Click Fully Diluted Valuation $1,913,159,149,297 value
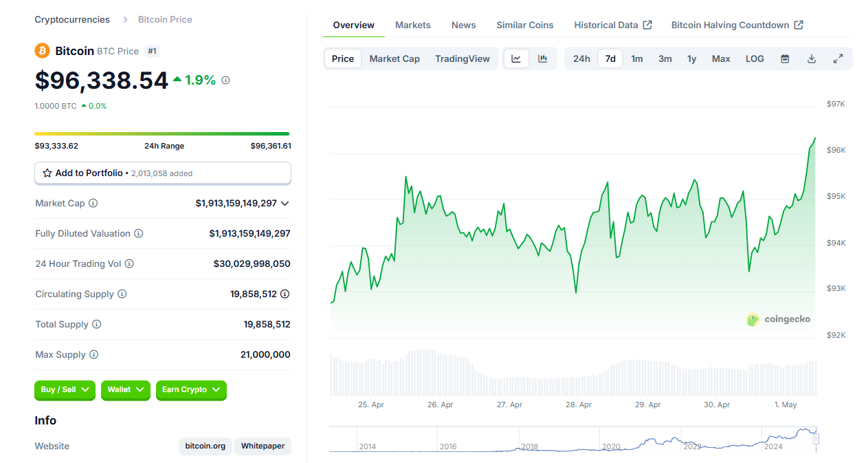This screenshot has width=868, height=463. tap(250, 234)
